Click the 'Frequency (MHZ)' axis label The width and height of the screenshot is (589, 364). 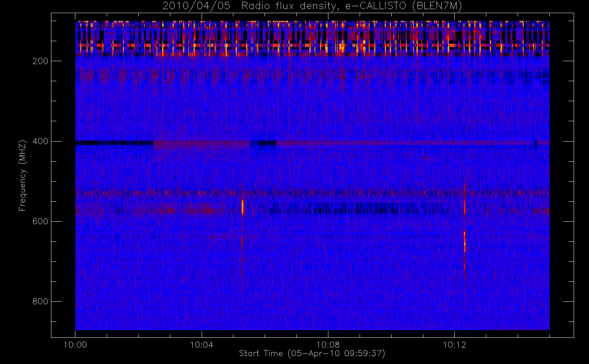tap(23, 175)
